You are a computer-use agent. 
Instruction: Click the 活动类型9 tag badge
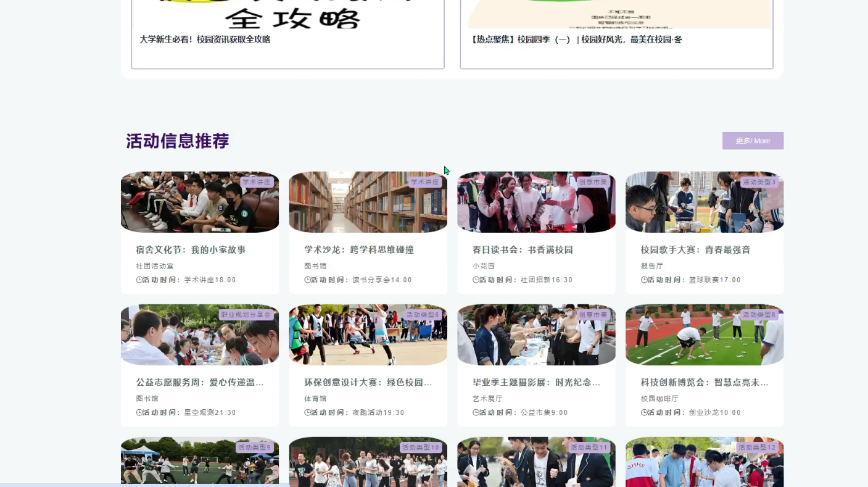coord(254,447)
